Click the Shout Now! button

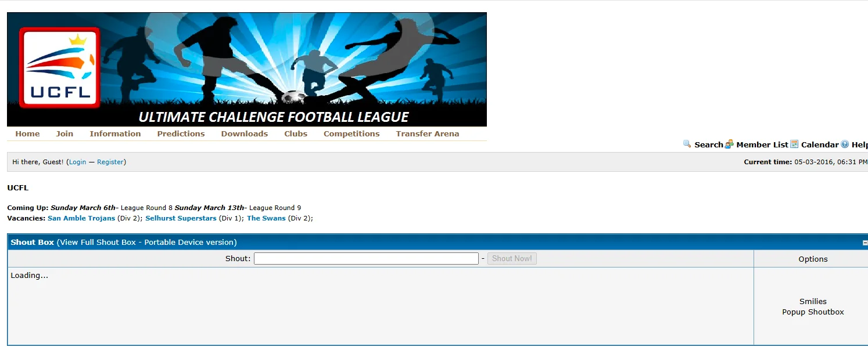512,258
